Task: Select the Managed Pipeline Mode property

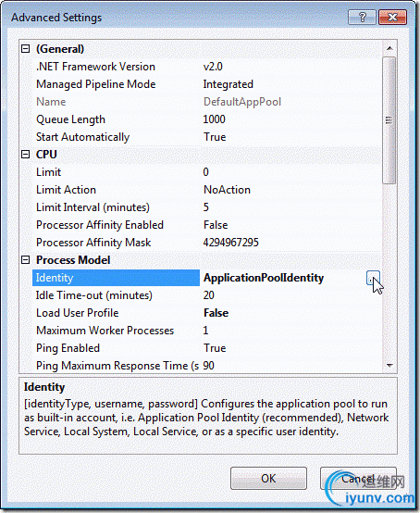Action: point(207,84)
